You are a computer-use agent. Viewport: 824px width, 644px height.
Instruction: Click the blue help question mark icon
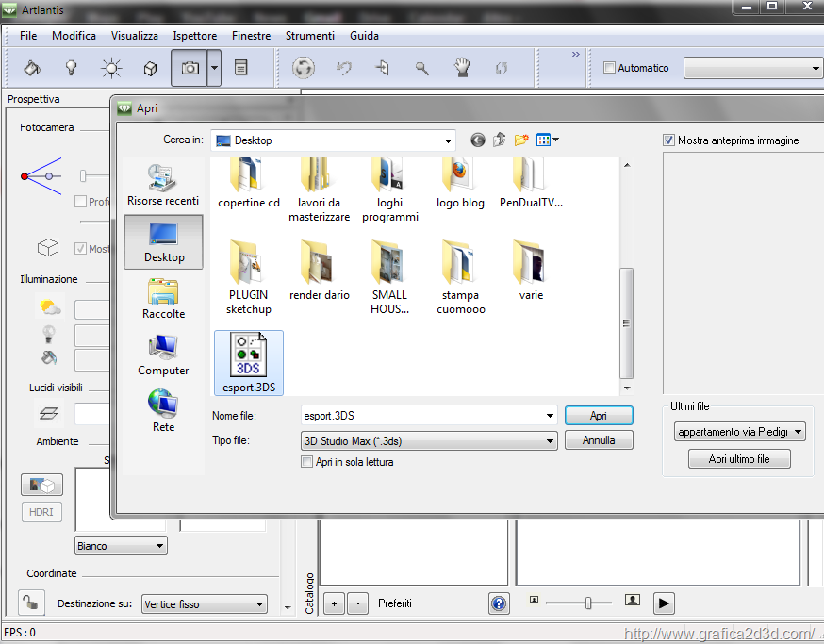[500, 603]
